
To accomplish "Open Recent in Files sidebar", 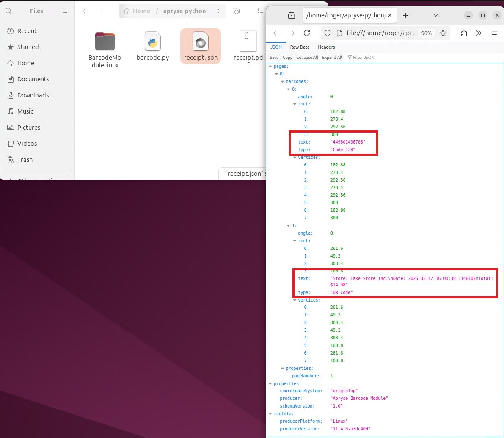I will pyautogui.click(x=37, y=31).
